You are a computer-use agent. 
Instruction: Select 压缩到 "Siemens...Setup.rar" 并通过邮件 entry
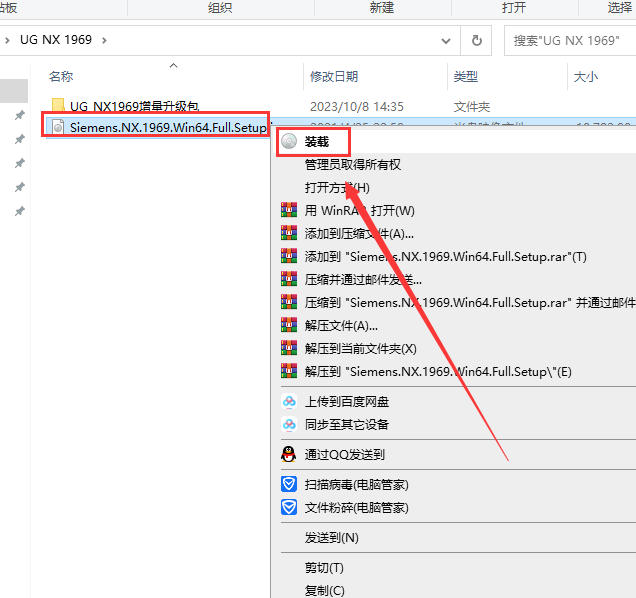point(470,303)
